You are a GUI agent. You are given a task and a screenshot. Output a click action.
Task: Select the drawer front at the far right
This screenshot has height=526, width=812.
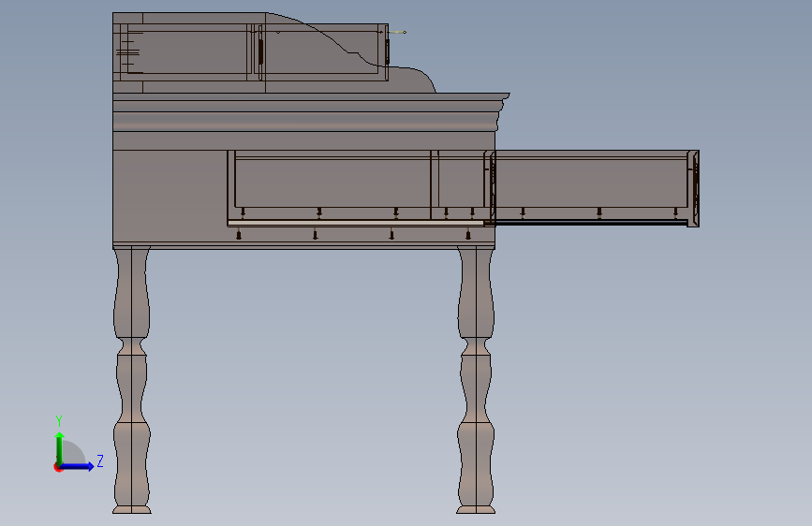tap(693, 188)
